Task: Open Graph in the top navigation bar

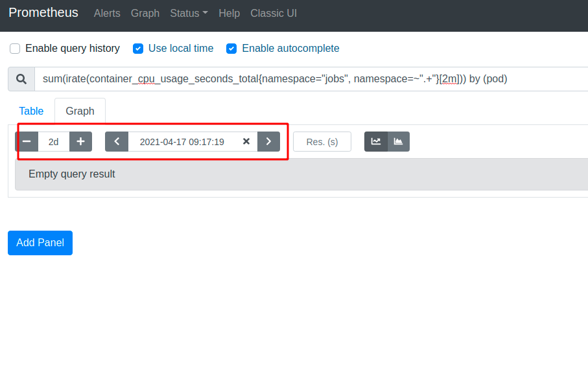Action: click(x=145, y=14)
